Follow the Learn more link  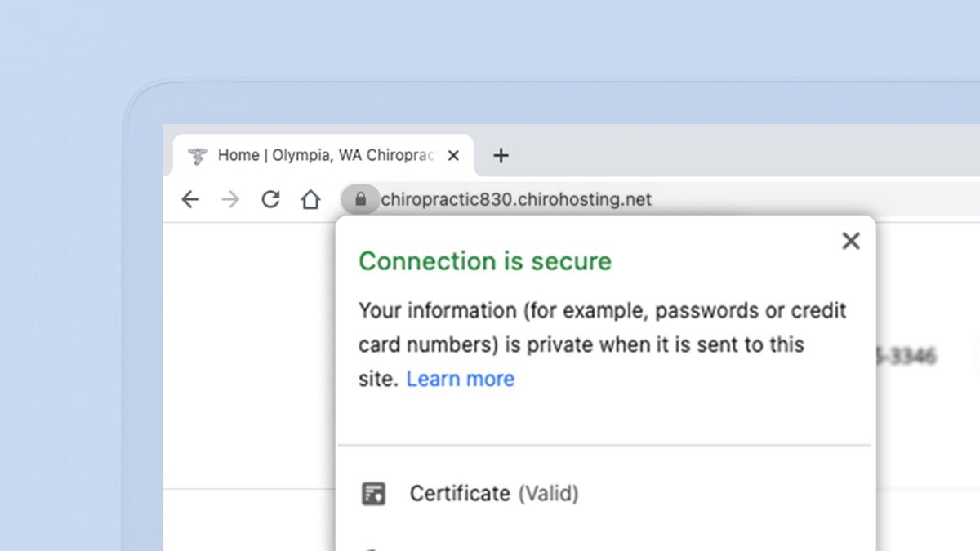(x=461, y=379)
